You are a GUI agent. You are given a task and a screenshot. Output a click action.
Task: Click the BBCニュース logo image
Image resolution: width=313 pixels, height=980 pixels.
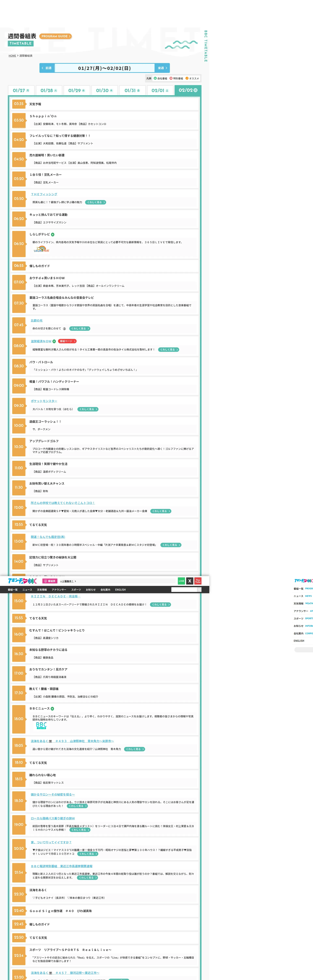41,726
